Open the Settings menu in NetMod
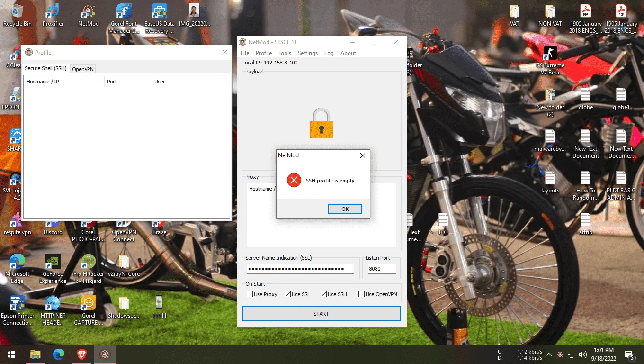Image resolution: width=644 pixels, height=364 pixels. [x=308, y=53]
